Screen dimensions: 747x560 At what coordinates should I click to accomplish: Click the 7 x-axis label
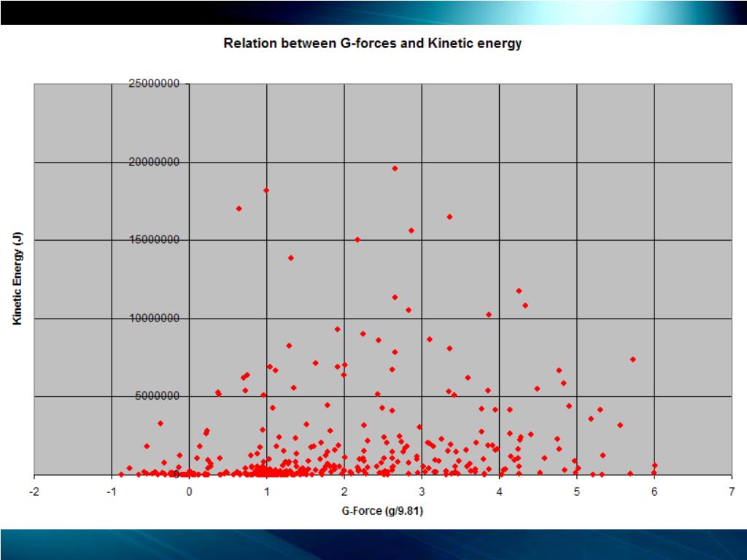tap(732, 492)
